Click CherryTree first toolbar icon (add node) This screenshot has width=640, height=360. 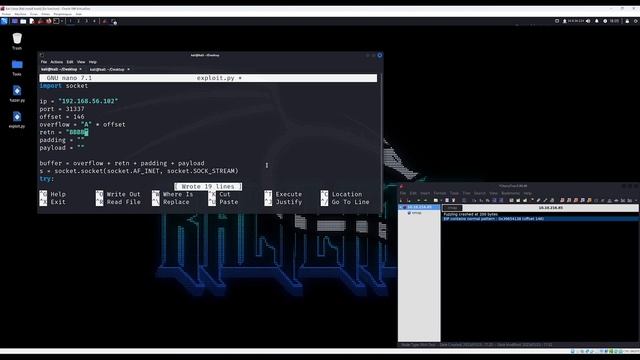tap(401, 200)
